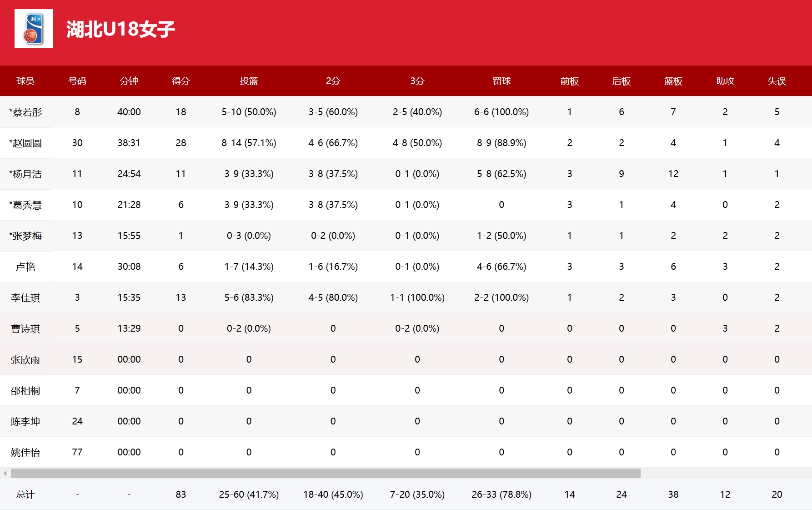This screenshot has height=510, width=812.
Task: Click player name 姚佳怡
Action: pyautogui.click(x=25, y=452)
